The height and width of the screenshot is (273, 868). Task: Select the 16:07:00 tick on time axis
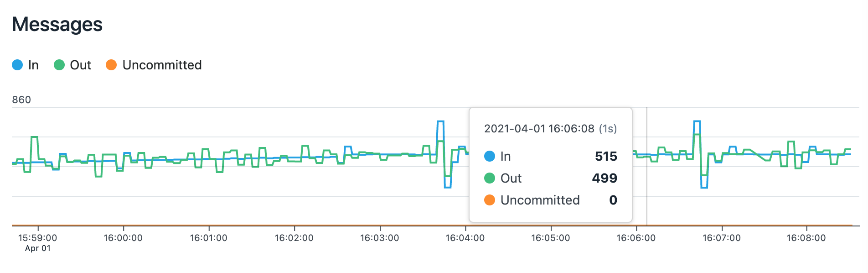pos(722,238)
